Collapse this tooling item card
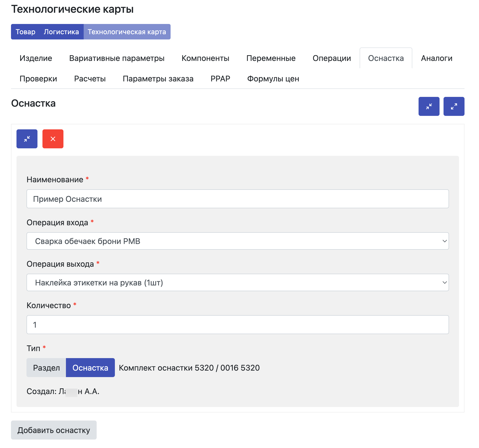This screenshot has width=479, height=448. coord(27,139)
